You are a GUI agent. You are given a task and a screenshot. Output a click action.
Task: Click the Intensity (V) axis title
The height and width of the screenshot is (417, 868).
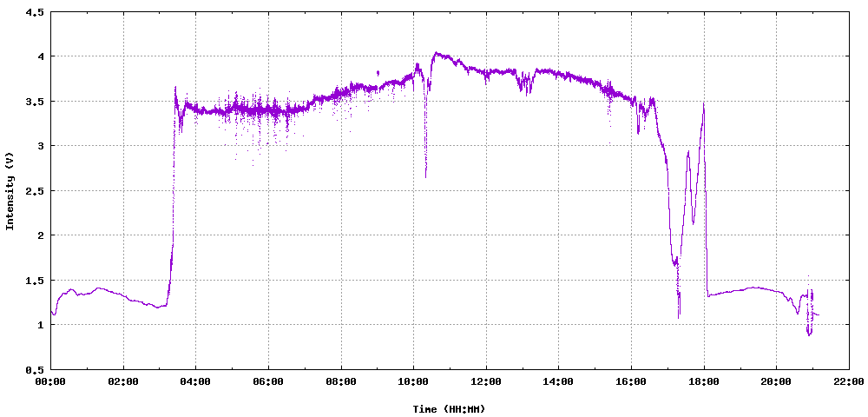tap(10, 190)
